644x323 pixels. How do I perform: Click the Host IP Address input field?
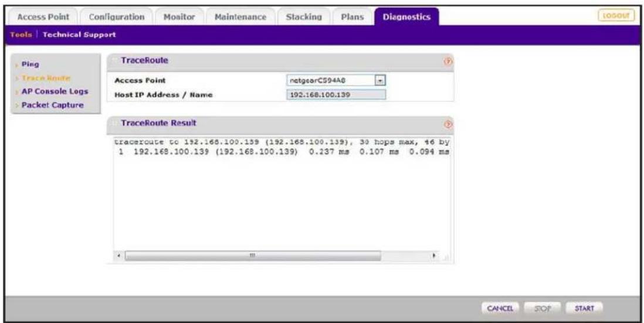336,95
